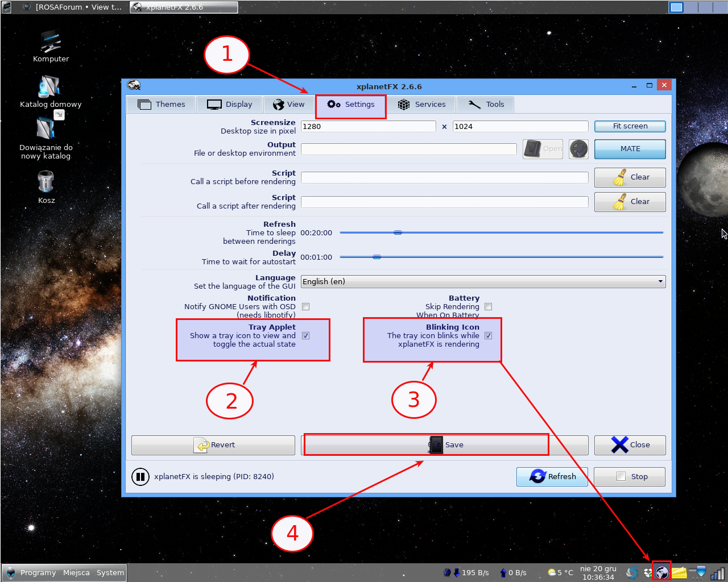Click the Delay time slider handle
Screen dimensions: 728x582
[x=377, y=257]
